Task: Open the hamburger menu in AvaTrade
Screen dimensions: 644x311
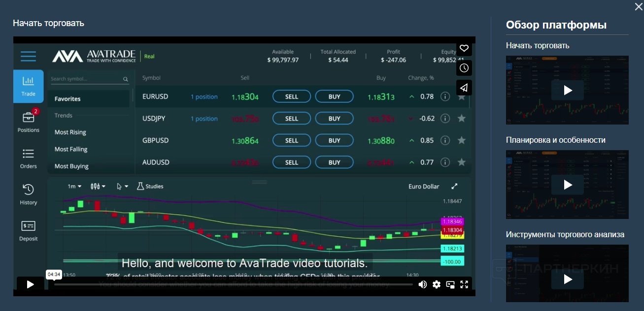Action: 29,56
